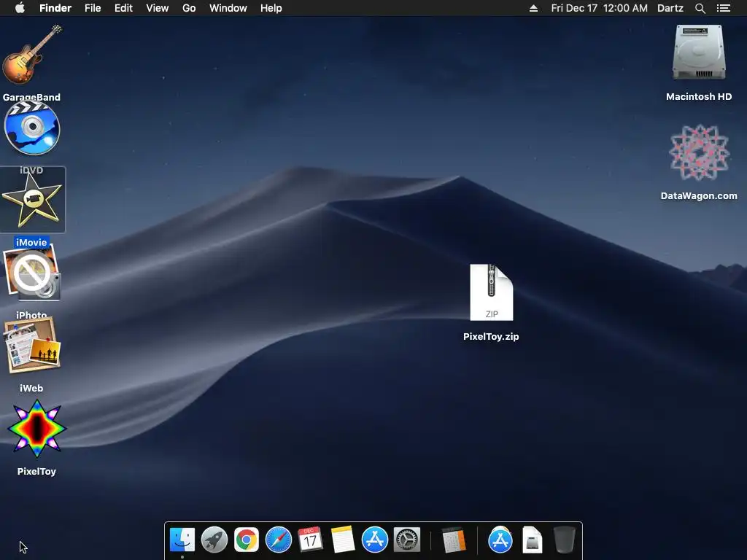Open Launchpad from the dock

214,540
